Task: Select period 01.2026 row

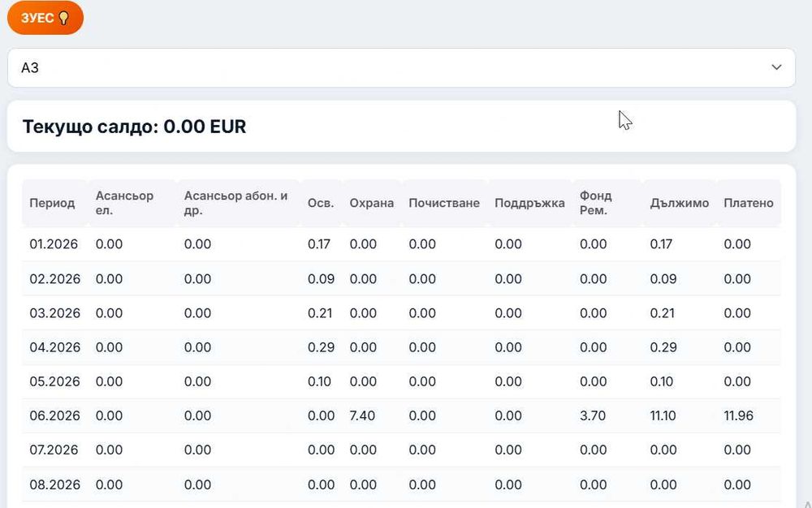Action: pyautogui.click(x=401, y=244)
